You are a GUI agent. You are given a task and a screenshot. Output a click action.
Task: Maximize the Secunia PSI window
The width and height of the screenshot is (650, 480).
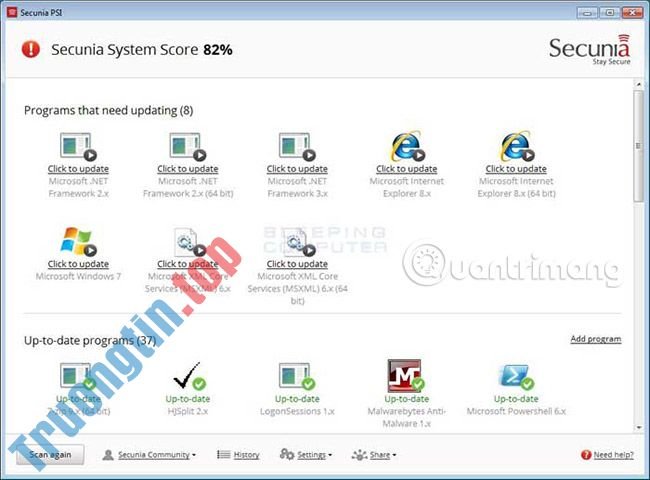(609, 12)
